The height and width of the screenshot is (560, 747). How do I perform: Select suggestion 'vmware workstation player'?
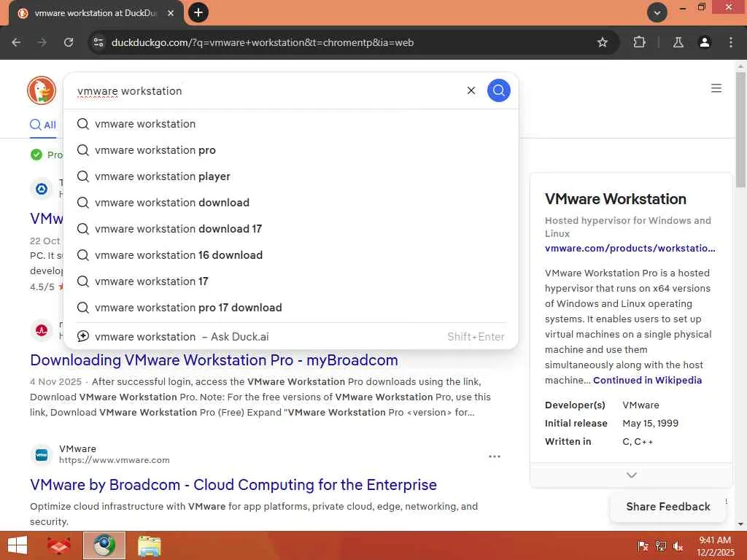click(x=290, y=176)
